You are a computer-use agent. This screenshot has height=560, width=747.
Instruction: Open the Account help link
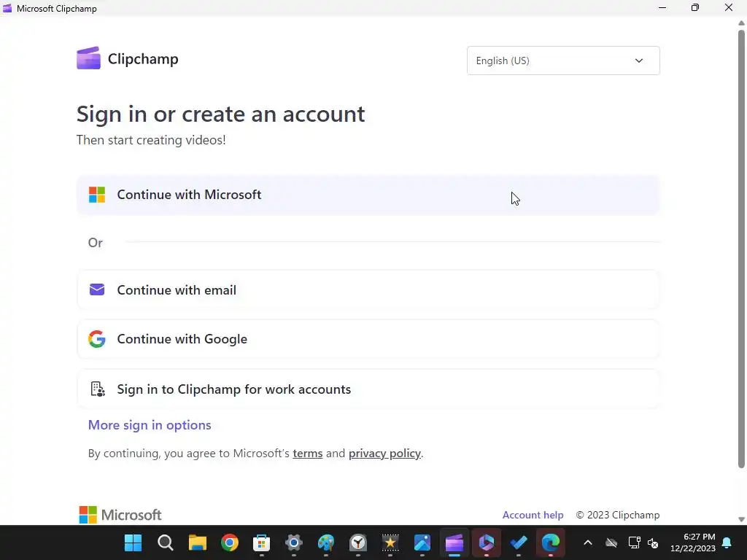533,515
